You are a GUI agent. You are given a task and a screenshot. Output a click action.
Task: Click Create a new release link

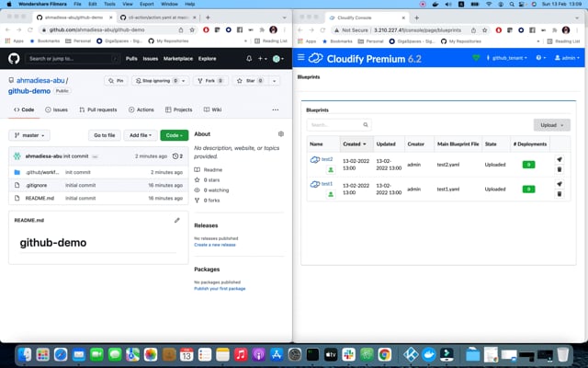point(215,245)
